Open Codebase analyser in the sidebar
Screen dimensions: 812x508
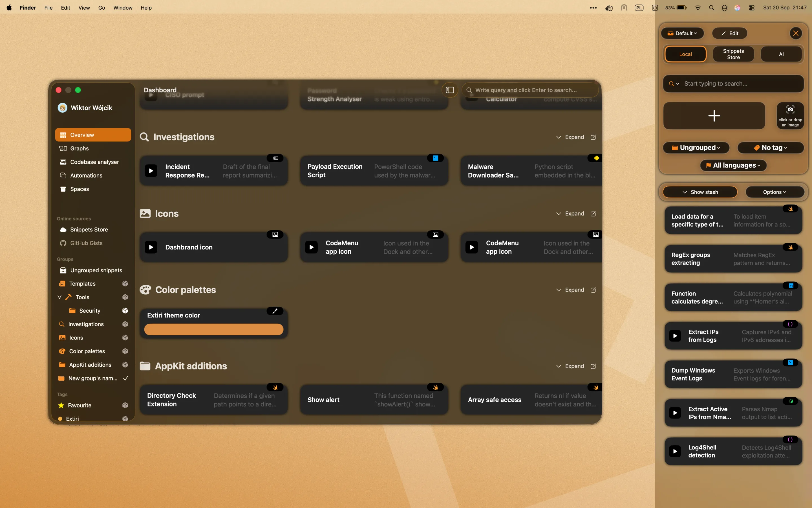93,162
